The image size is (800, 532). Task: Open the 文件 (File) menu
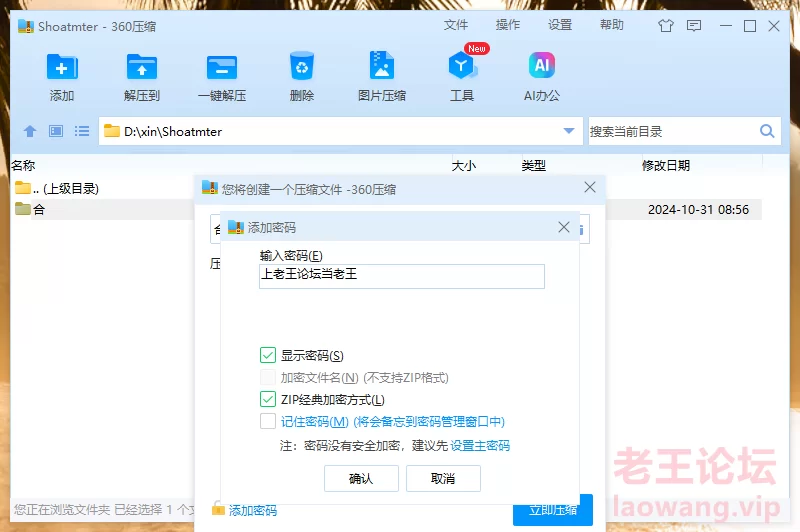click(x=456, y=25)
